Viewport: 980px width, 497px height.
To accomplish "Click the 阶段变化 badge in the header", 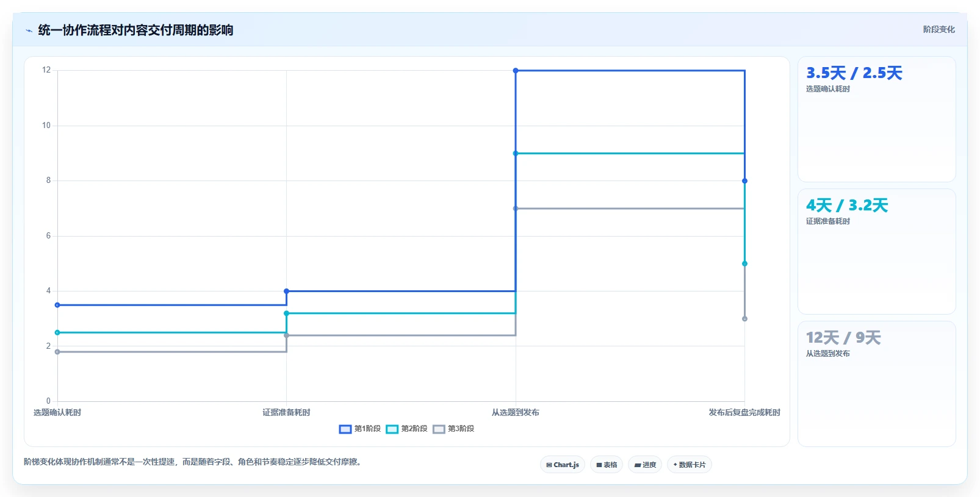I will click(939, 29).
